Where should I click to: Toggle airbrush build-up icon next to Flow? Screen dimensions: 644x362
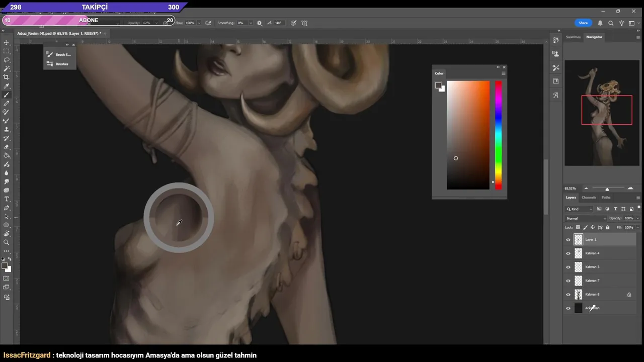208,23
